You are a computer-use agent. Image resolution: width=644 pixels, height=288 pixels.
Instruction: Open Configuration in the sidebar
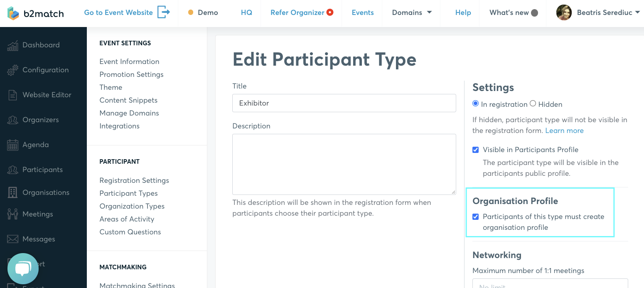[x=46, y=70]
